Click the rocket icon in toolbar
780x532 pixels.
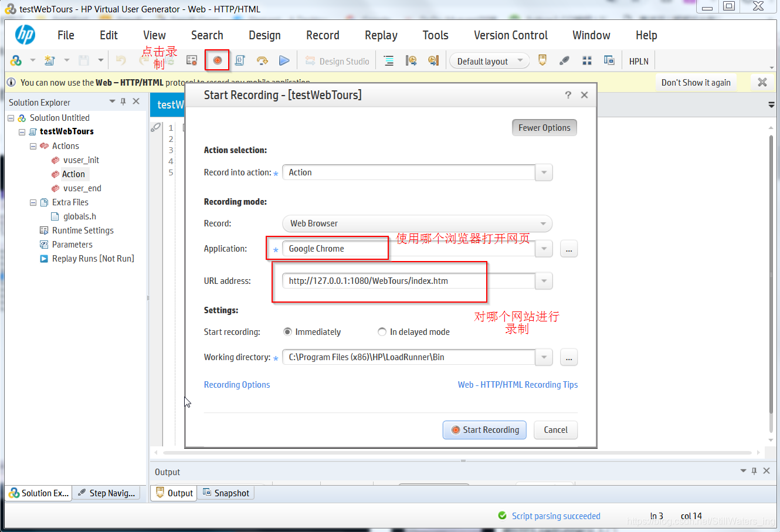564,60
